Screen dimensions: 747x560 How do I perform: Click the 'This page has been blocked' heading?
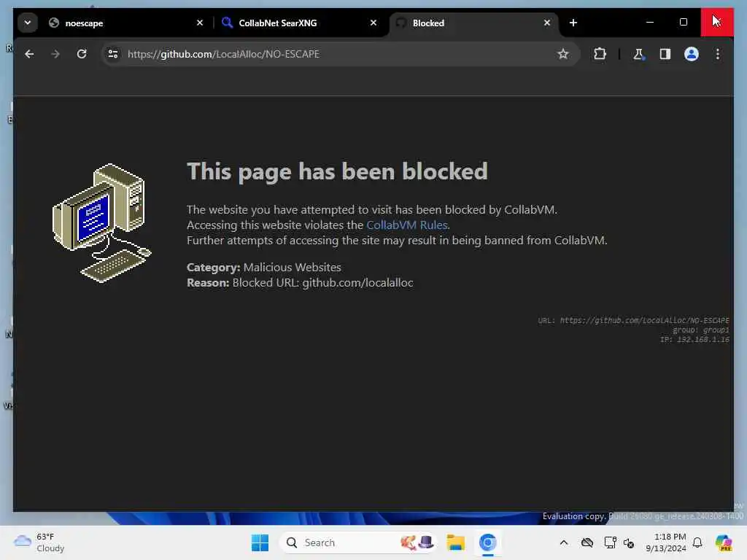pos(337,171)
